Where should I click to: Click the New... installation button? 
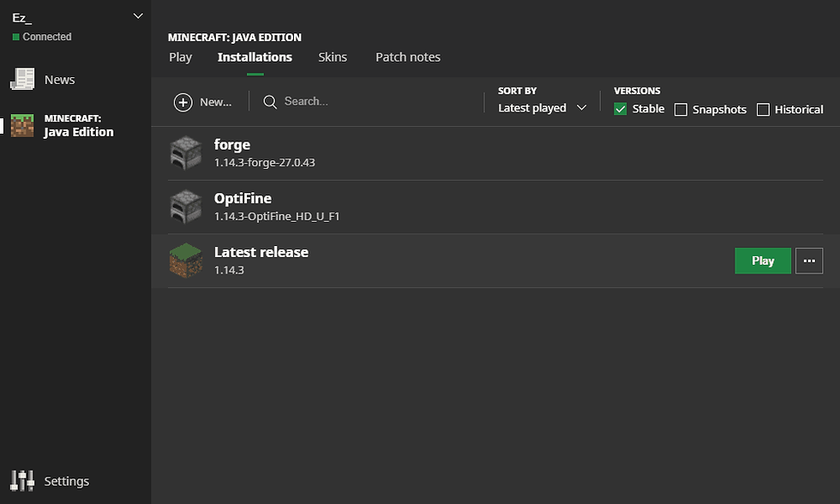point(203,102)
